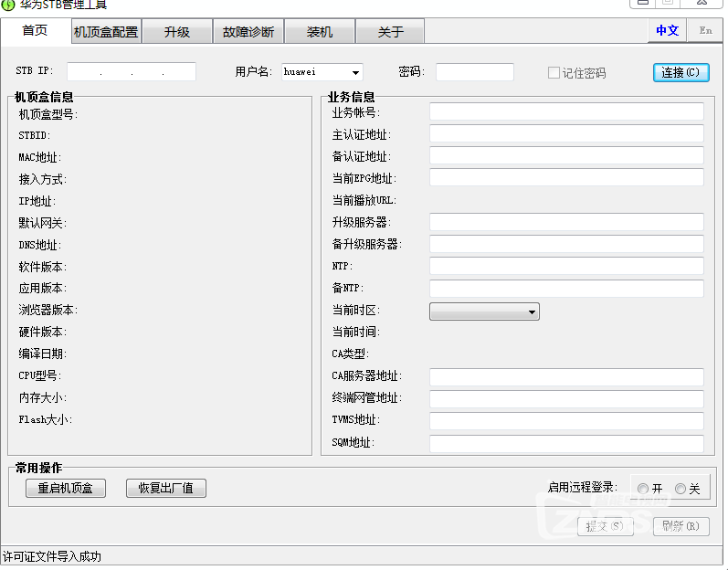The height and width of the screenshot is (570, 728).
Task: Expand the 用户名 huawei dropdown
Action: [x=355, y=72]
